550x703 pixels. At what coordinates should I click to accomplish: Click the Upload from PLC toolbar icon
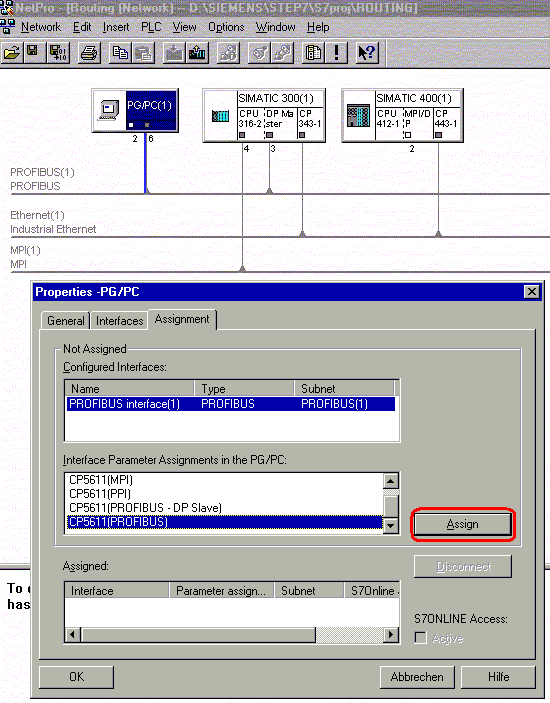pyautogui.click(x=197, y=53)
